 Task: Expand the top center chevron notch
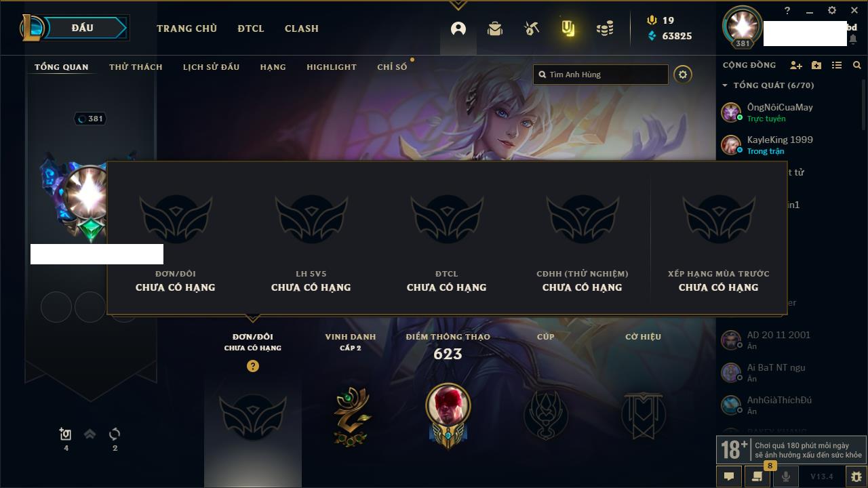click(x=458, y=5)
